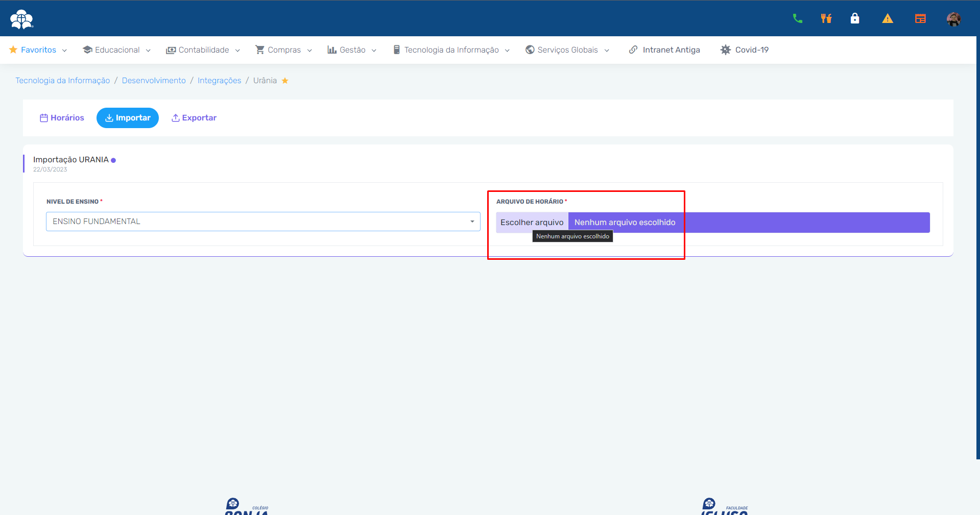Click the white padlock icon
The image size is (980, 515).
(854, 19)
